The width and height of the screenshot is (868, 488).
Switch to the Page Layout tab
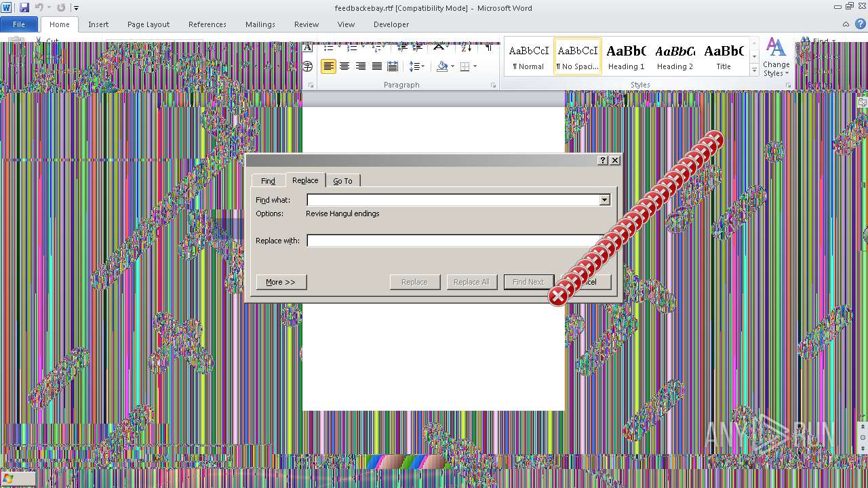(x=149, y=24)
